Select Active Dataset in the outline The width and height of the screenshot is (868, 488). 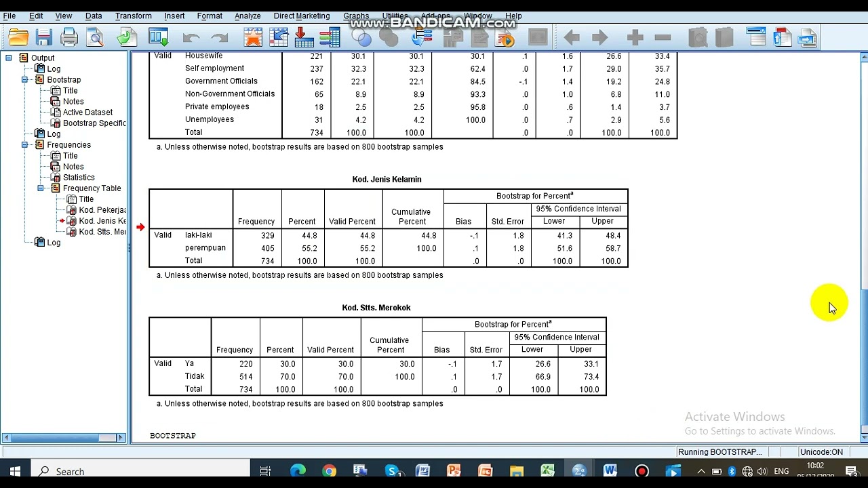[87, 113]
